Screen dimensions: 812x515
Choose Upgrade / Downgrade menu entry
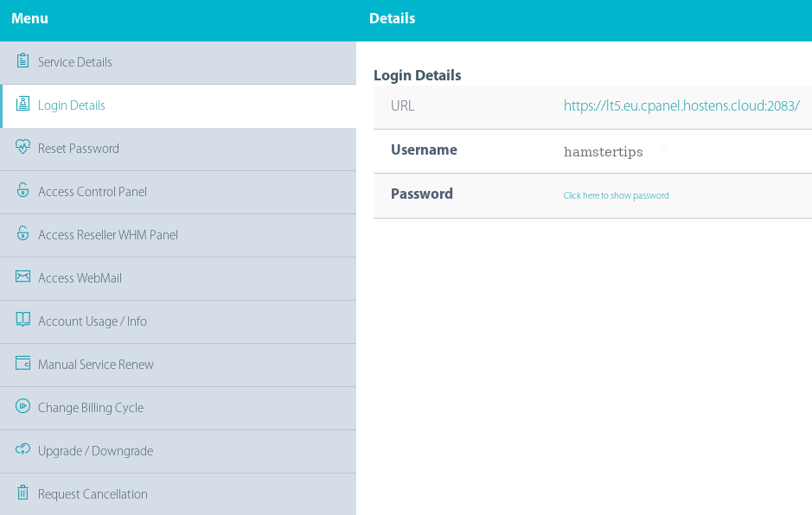click(178, 451)
